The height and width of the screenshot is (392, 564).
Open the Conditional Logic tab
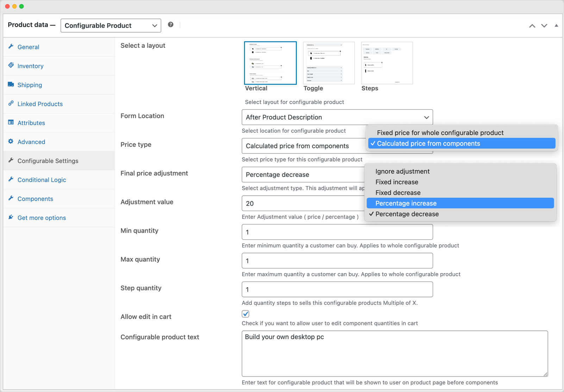tap(42, 180)
